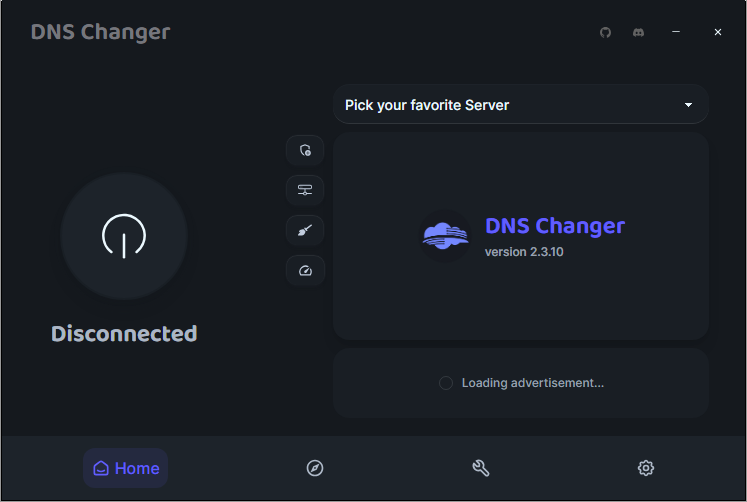
Task: Click the Loading advertisement text
Action: (533, 383)
